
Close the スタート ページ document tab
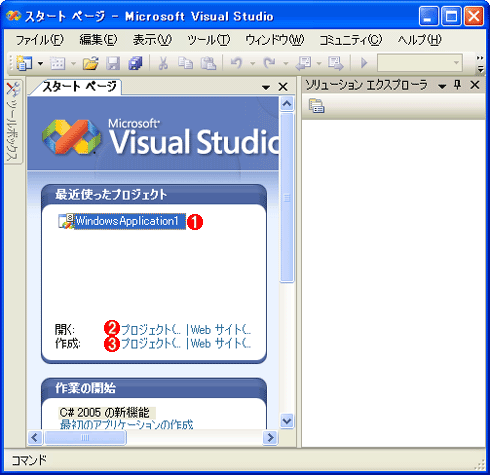pyautogui.click(x=283, y=87)
